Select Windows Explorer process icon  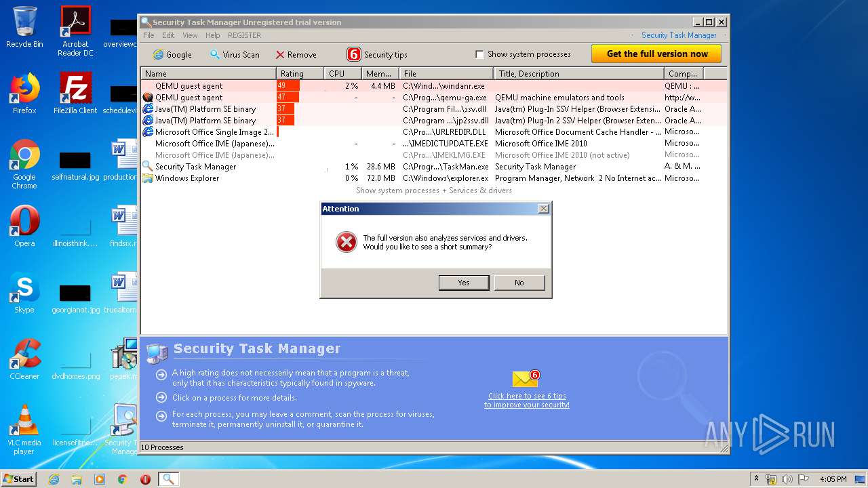pyautogui.click(x=147, y=178)
